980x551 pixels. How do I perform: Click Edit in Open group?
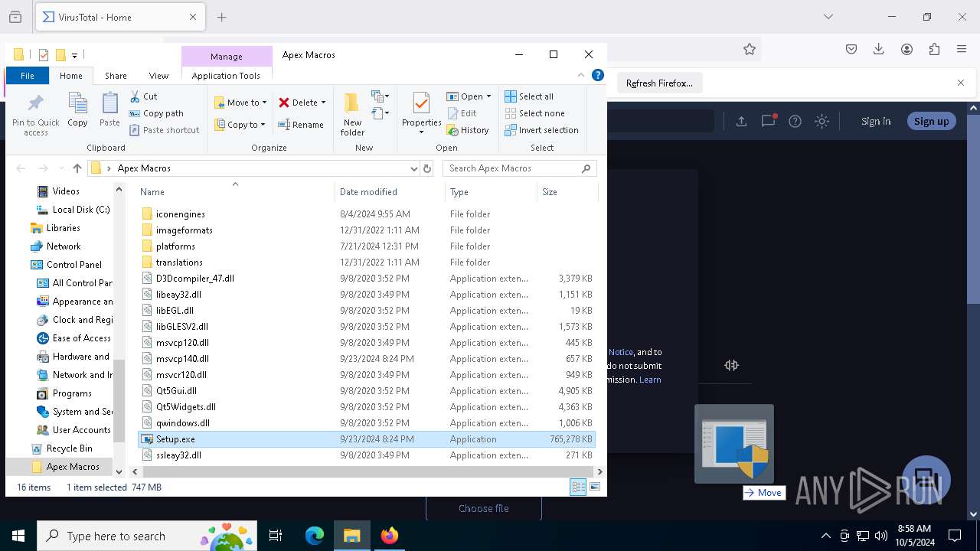[462, 113]
